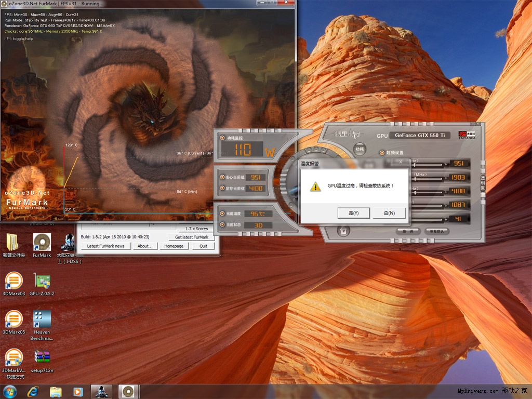Click the slider track in the 41 row
Image resolution: width=532 pixels, height=399 pixels.
(x=429, y=220)
